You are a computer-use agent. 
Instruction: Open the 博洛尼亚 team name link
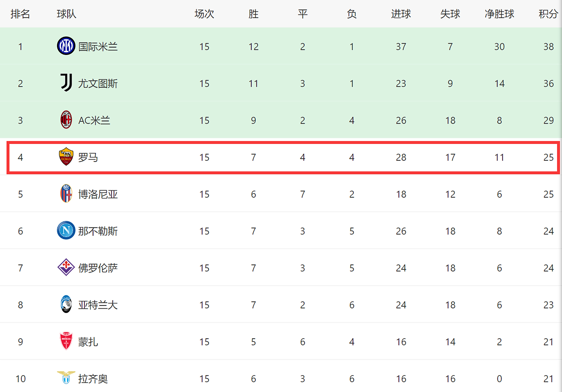pyautogui.click(x=98, y=194)
